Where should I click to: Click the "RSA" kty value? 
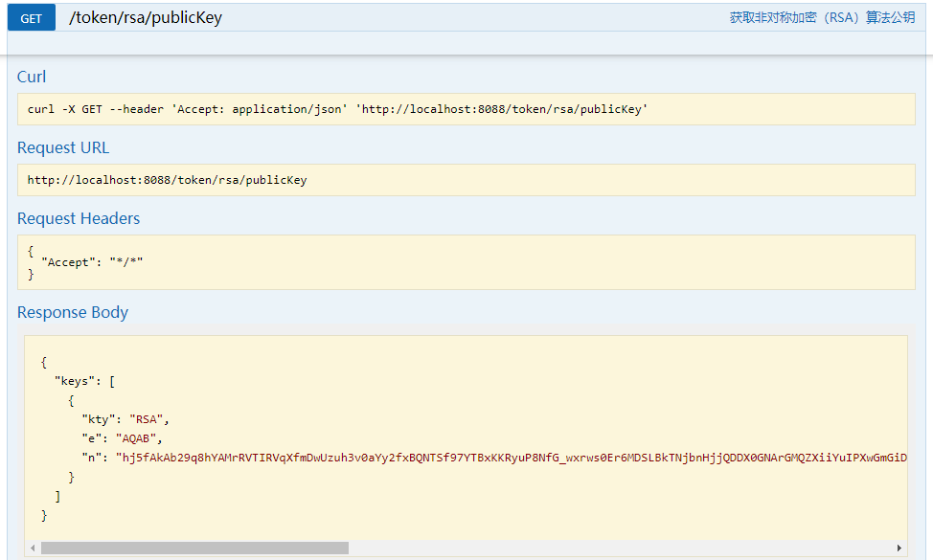(x=146, y=419)
